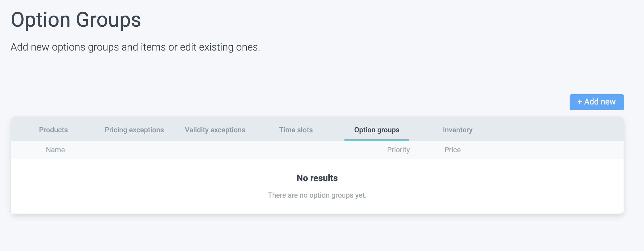Click the Priority column header
Screen dimensions: 644x251
coord(398,150)
